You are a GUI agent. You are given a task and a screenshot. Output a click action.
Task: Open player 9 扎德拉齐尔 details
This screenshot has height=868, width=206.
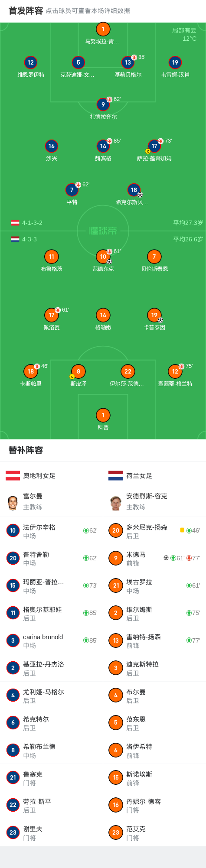(x=103, y=104)
